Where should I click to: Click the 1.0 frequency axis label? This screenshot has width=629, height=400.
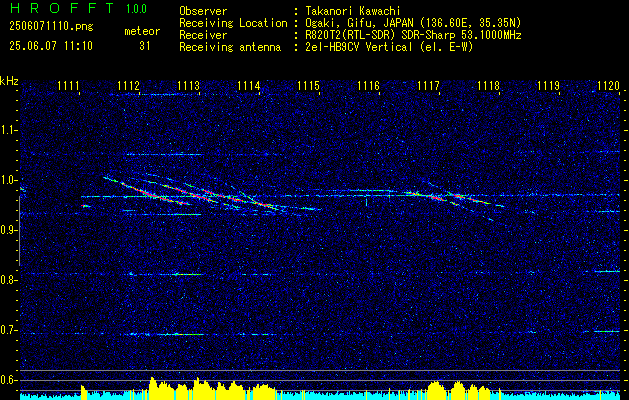pyautogui.click(x=8, y=180)
